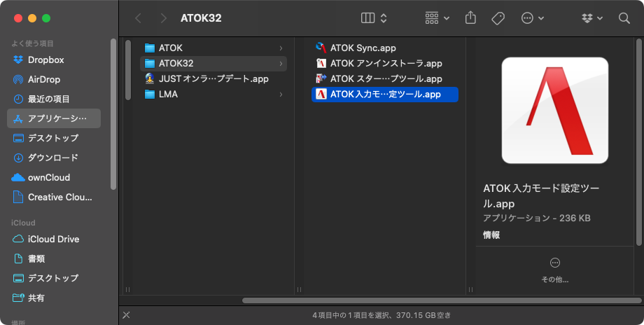Click the その他 more actions button
644x325 pixels.
[554, 270]
